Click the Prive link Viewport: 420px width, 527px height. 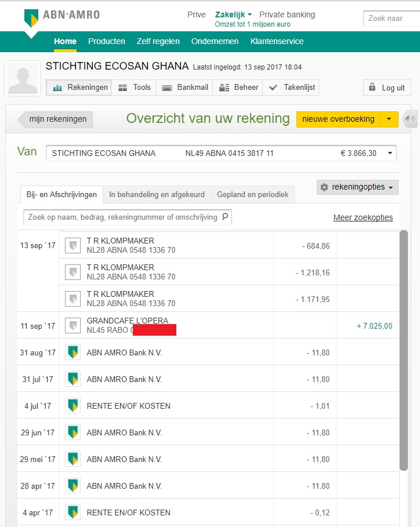coord(197,14)
